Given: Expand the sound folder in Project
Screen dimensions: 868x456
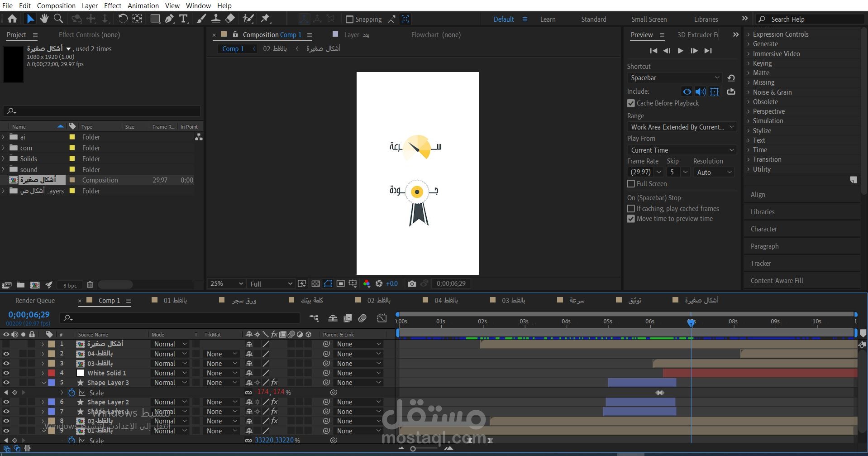Looking at the screenshot, I should pyautogui.click(x=4, y=170).
